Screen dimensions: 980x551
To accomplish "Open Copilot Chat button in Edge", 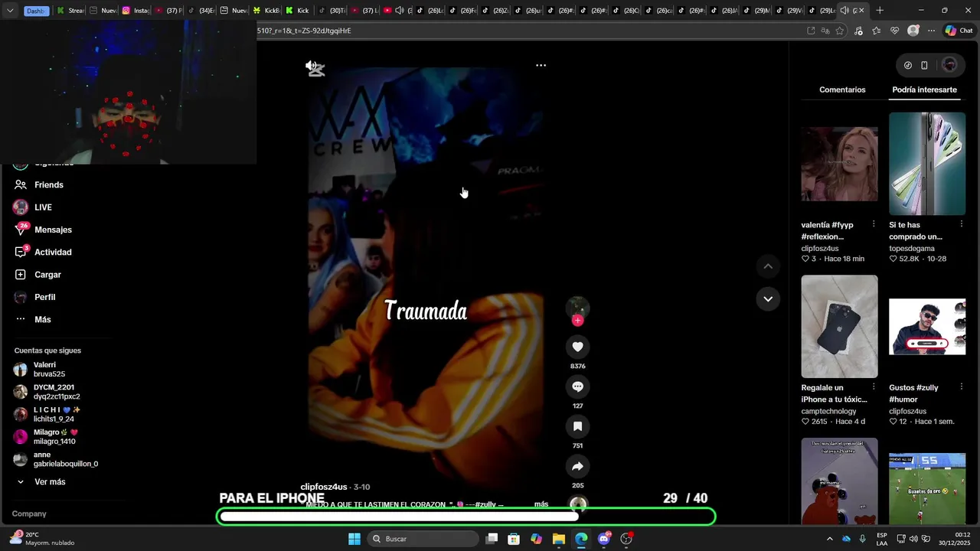I will (x=959, y=31).
